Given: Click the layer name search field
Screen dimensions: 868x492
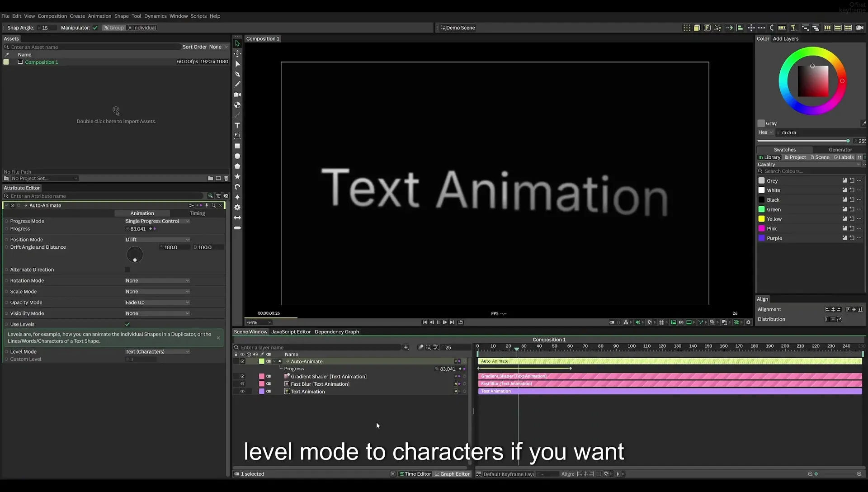Looking at the screenshot, I should coord(320,347).
